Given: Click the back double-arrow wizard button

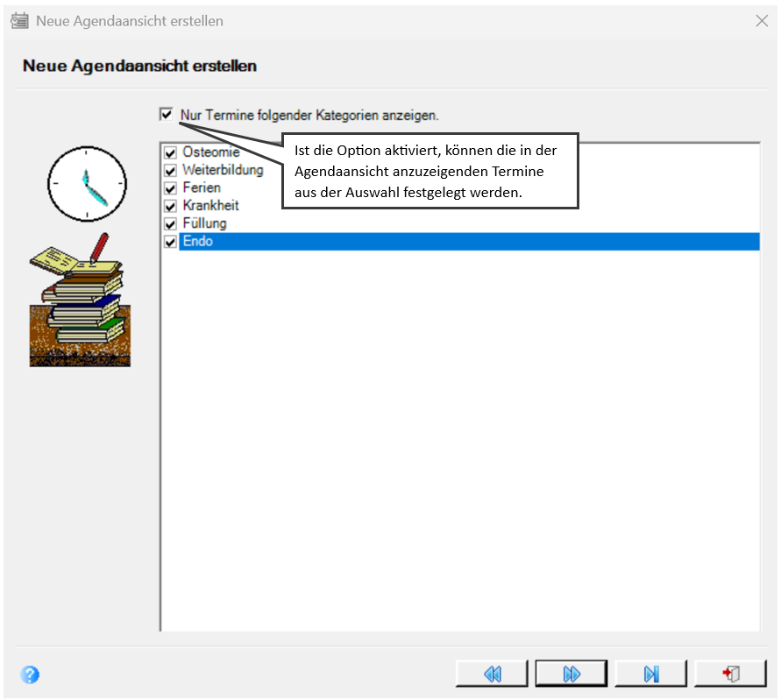Looking at the screenshot, I should 492,674.
